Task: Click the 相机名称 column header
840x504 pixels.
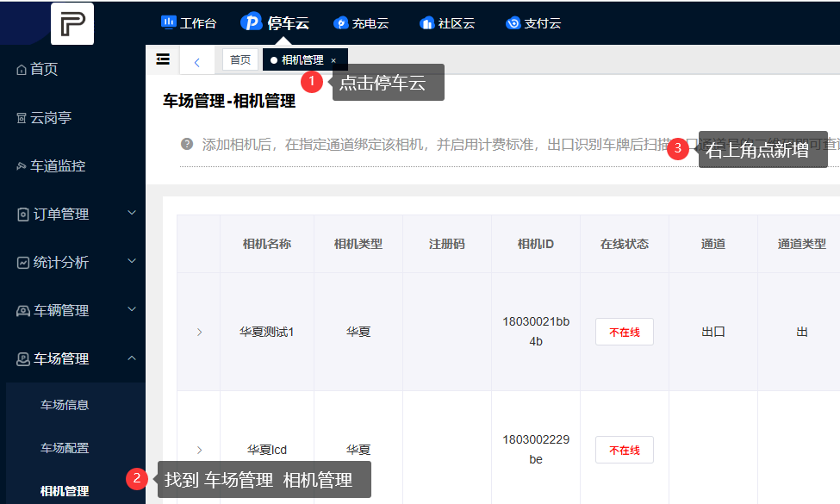Action: click(x=267, y=244)
